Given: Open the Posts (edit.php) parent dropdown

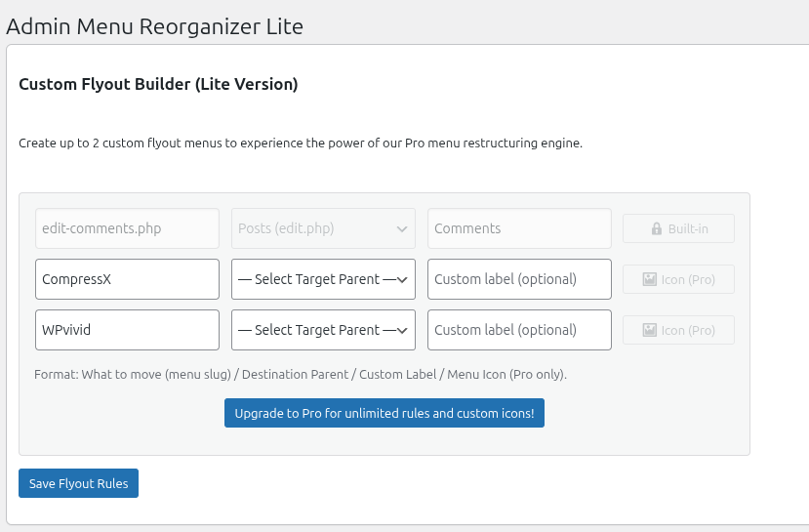Looking at the screenshot, I should coord(323,228).
